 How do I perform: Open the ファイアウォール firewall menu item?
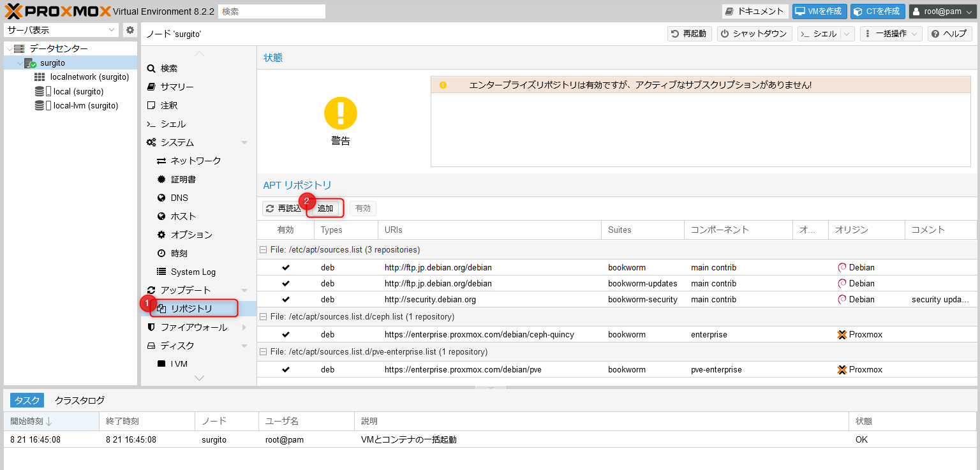click(193, 328)
